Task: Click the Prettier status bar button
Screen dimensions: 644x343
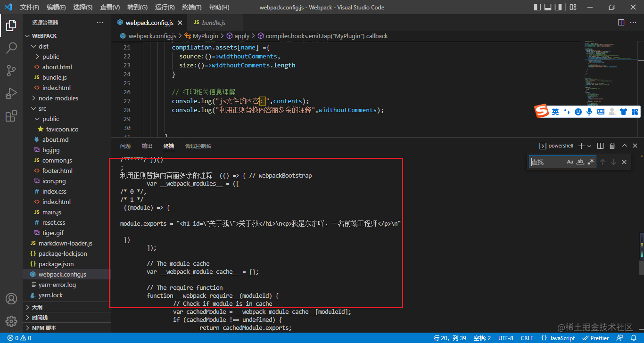Action: coord(595,338)
